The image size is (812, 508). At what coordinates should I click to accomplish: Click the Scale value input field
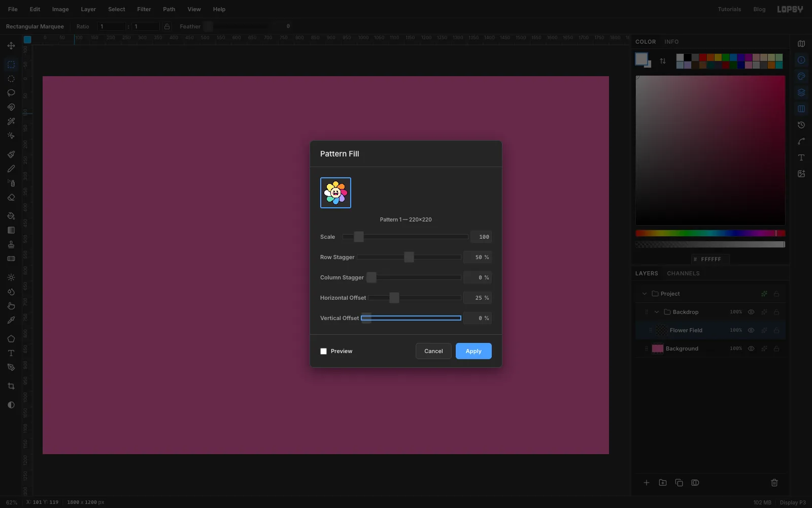(481, 237)
